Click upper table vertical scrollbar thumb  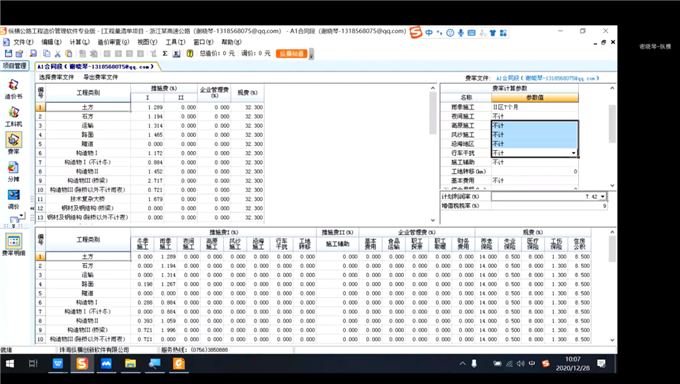[x=432, y=113]
